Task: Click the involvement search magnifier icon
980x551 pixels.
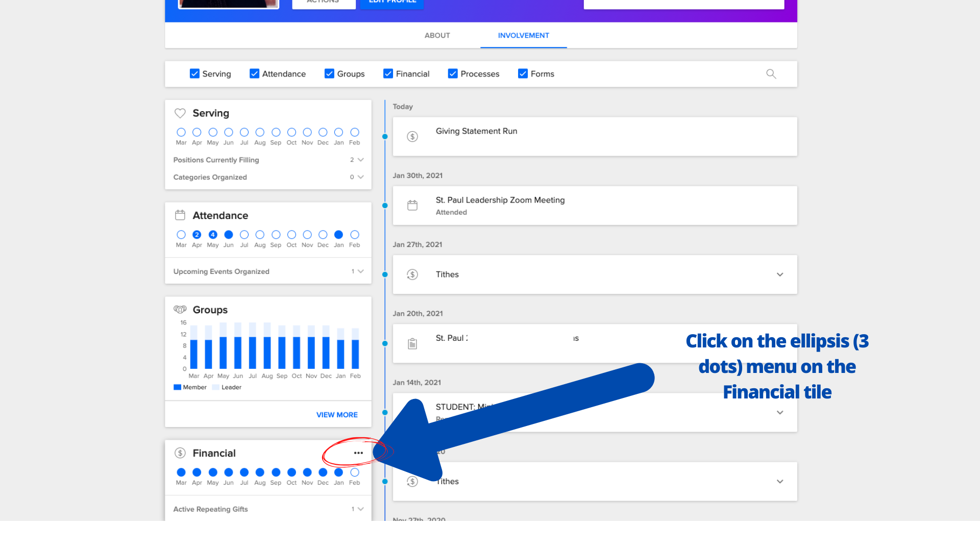Action: pos(771,74)
